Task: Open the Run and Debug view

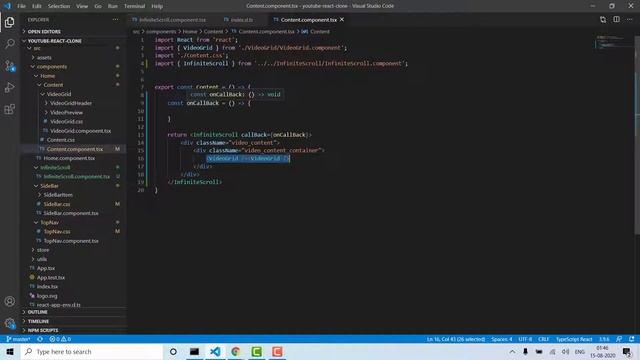Action: (x=10, y=87)
